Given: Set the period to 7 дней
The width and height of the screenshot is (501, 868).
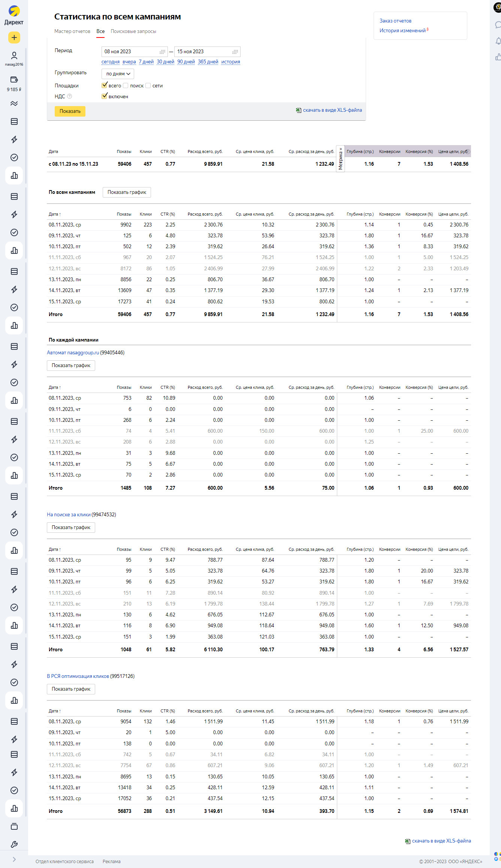Looking at the screenshot, I should pos(146,62).
